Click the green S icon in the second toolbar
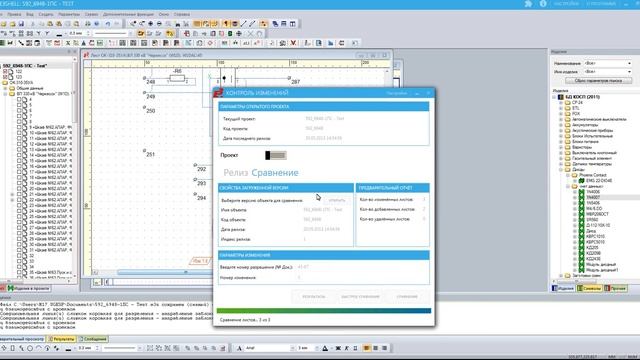This screenshot has height=360, width=640. click(230, 33)
